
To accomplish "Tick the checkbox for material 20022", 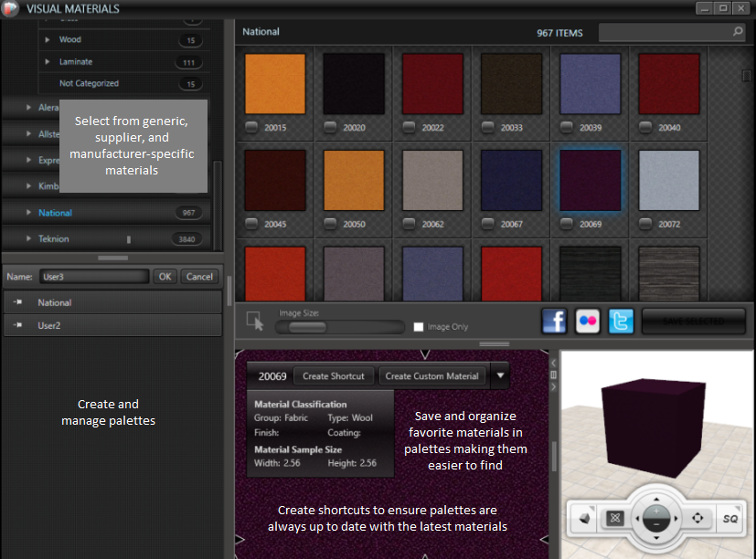I will (409, 127).
